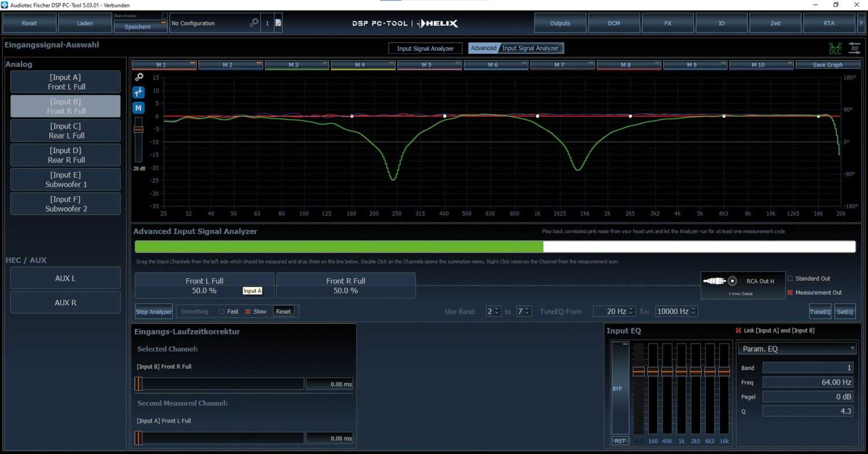Screen dimensions: 868x454
Task: Select Input E Subwoofer 1
Action: point(65,179)
